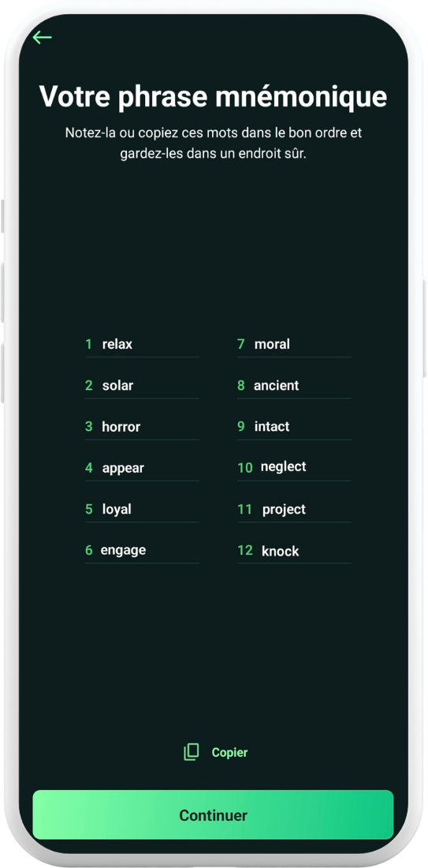Select word 9 'intact'

pyautogui.click(x=272, y=427)
